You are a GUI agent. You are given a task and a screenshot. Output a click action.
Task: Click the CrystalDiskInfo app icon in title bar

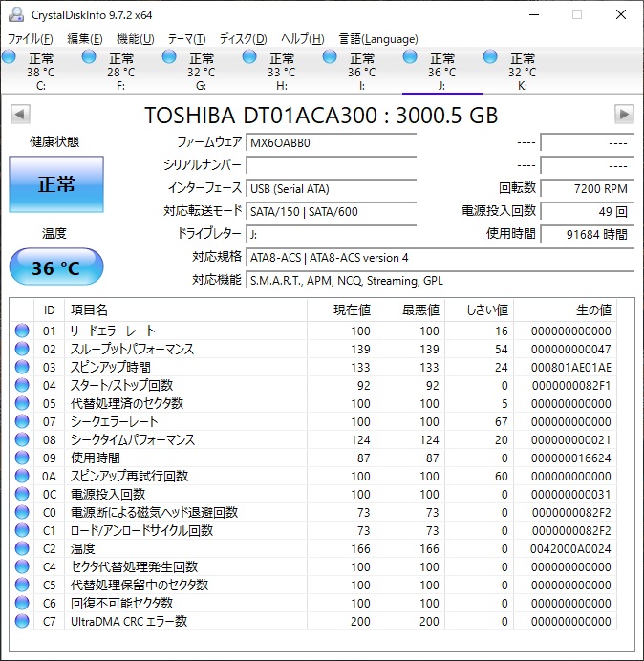16,14
